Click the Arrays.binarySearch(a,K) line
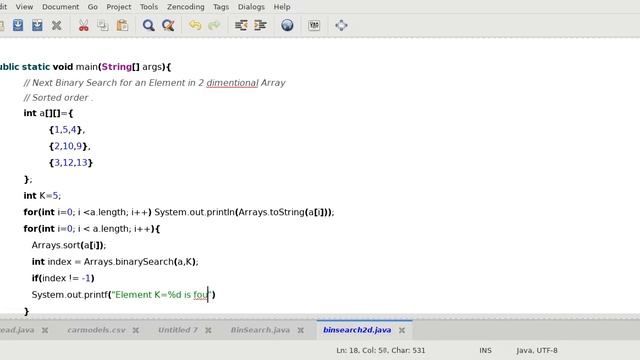Image resolution: width=640 pixels, height=360 pixels. (115, 262)
